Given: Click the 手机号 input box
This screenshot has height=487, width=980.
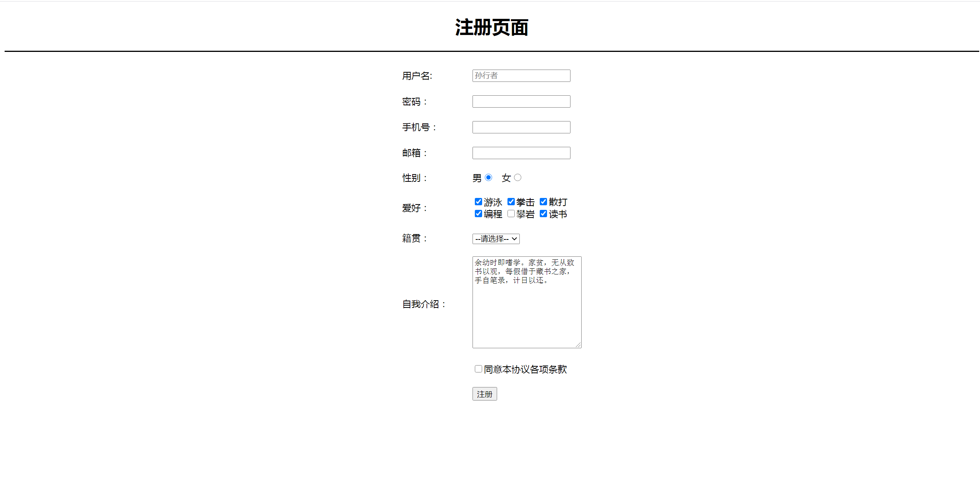Looking at the screenshot, I should point(521,127).
